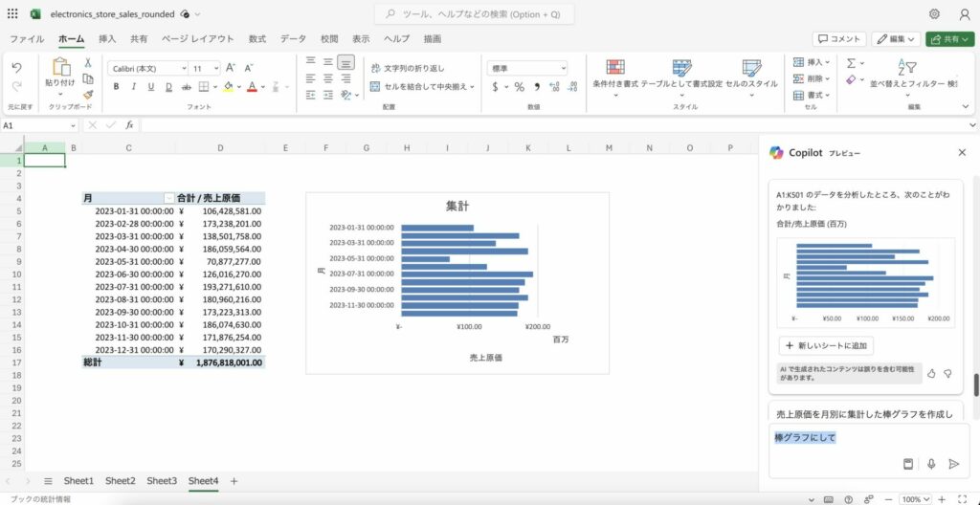
Task: Open the ファイル menu tab
Action: point(27,39)
